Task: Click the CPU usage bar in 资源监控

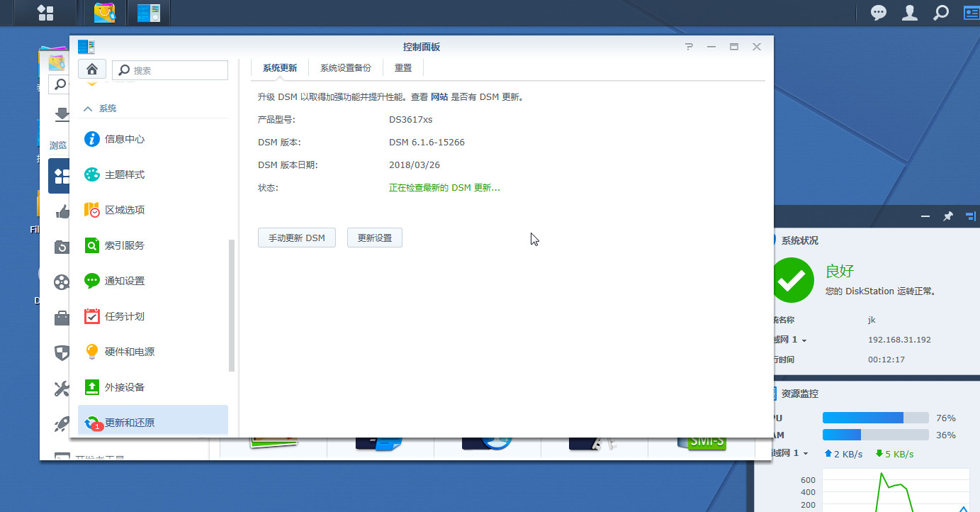Action: coord(875,418)
